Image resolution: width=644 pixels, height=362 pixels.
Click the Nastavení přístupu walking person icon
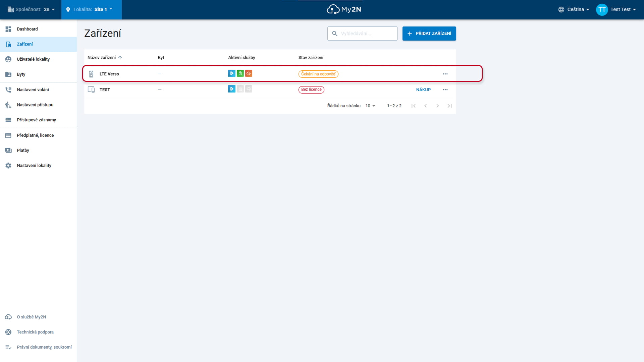click(8, 105)
